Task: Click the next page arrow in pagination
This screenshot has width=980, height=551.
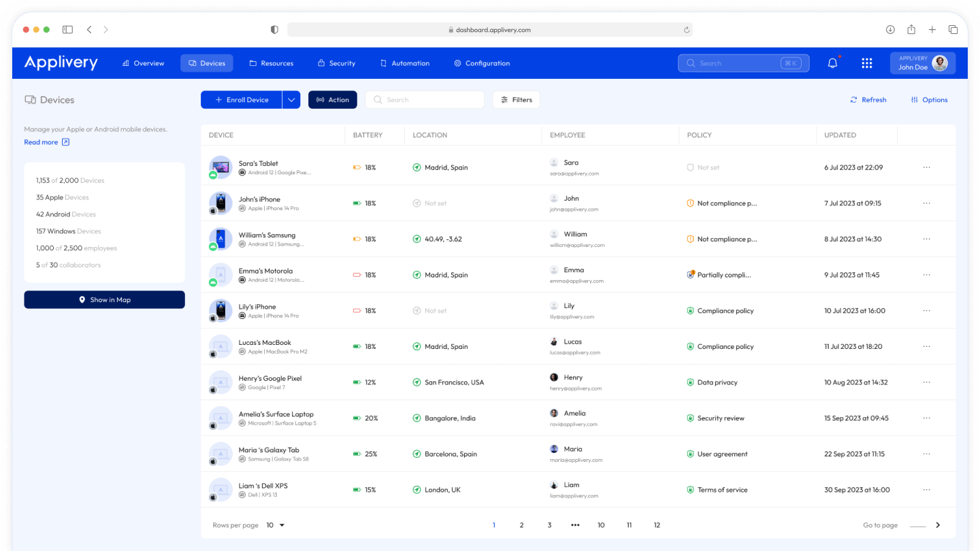Action: pos(938,525)
